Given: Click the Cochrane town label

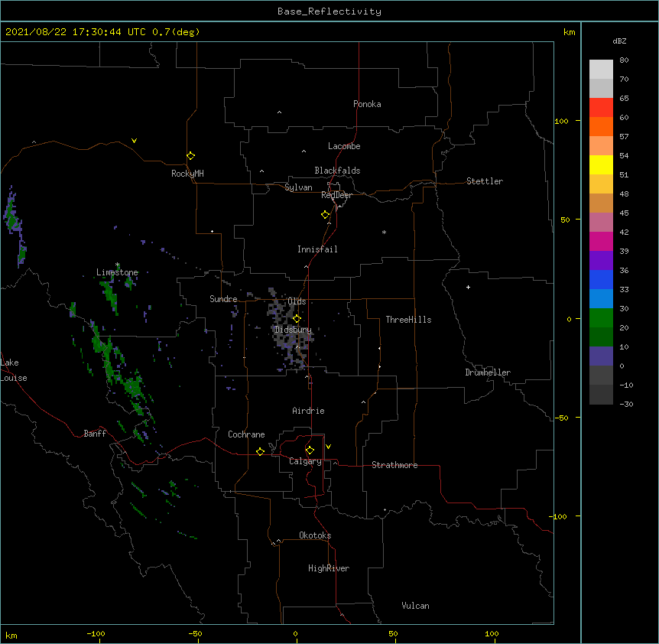Looking at the screenshot, I should click(x=246, y=434).
